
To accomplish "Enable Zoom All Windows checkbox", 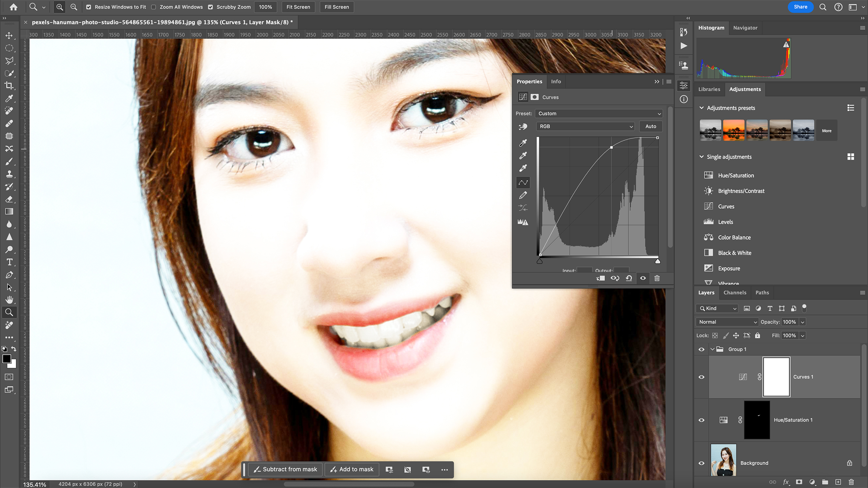I will (154, 7).
